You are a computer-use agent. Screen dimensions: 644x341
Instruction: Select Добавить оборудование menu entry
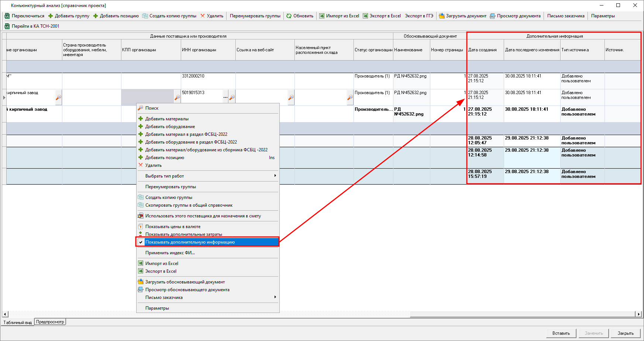click(x=208, y=127)
